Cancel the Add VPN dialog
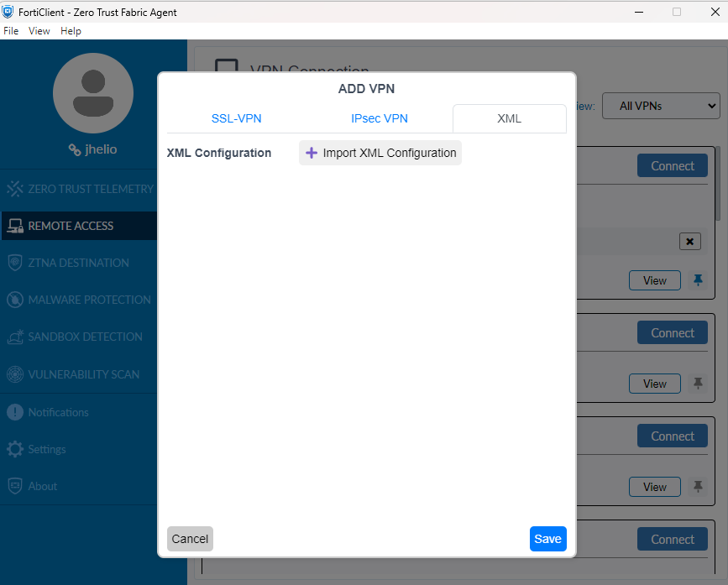Image resolution: width=728 pixels, height=585 pixels. click(x=190, y=539)
